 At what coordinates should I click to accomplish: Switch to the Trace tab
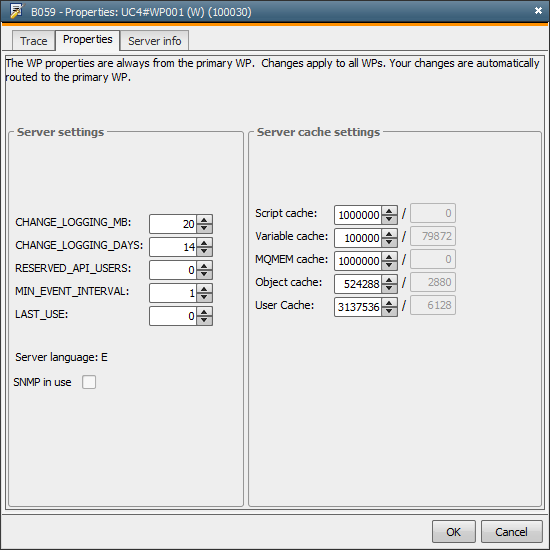(34, 41)
